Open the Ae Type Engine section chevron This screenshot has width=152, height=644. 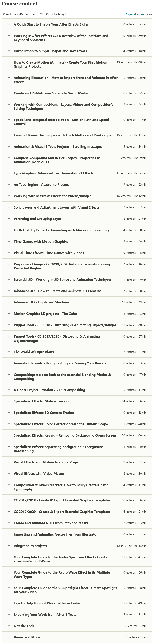9,184
